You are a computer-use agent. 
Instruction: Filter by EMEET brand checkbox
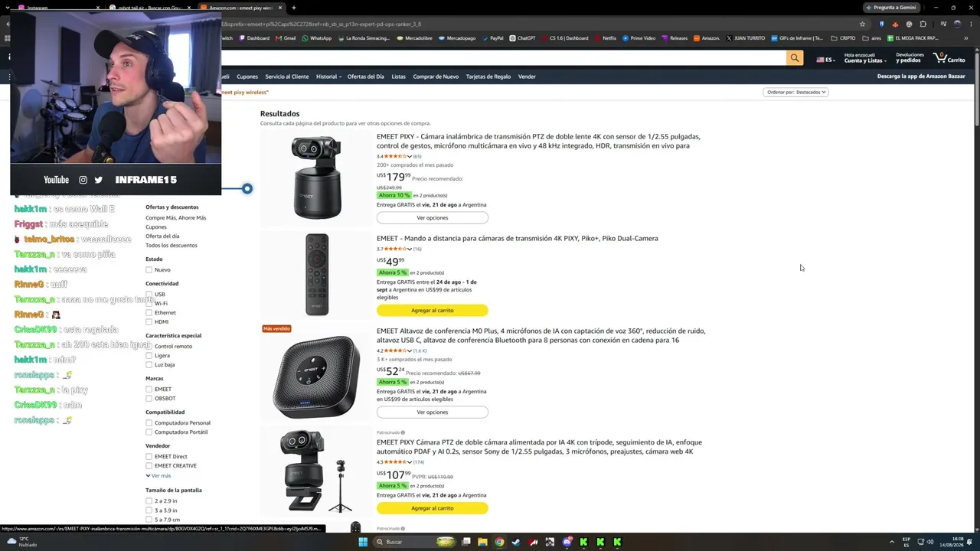(149, 390)
